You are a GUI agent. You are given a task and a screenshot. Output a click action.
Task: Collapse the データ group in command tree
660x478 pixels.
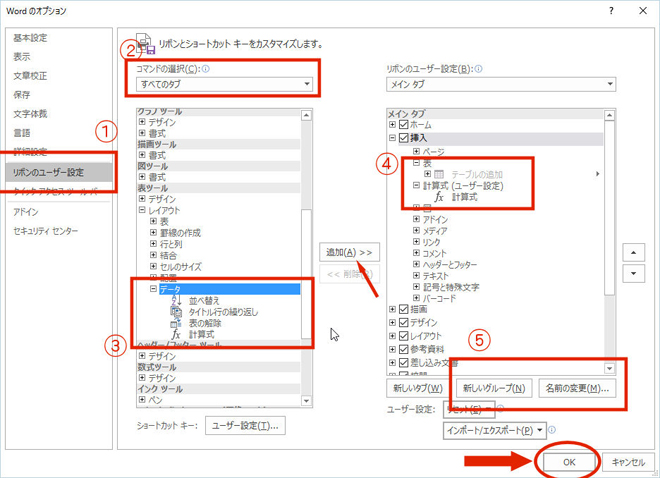point(154,289)
